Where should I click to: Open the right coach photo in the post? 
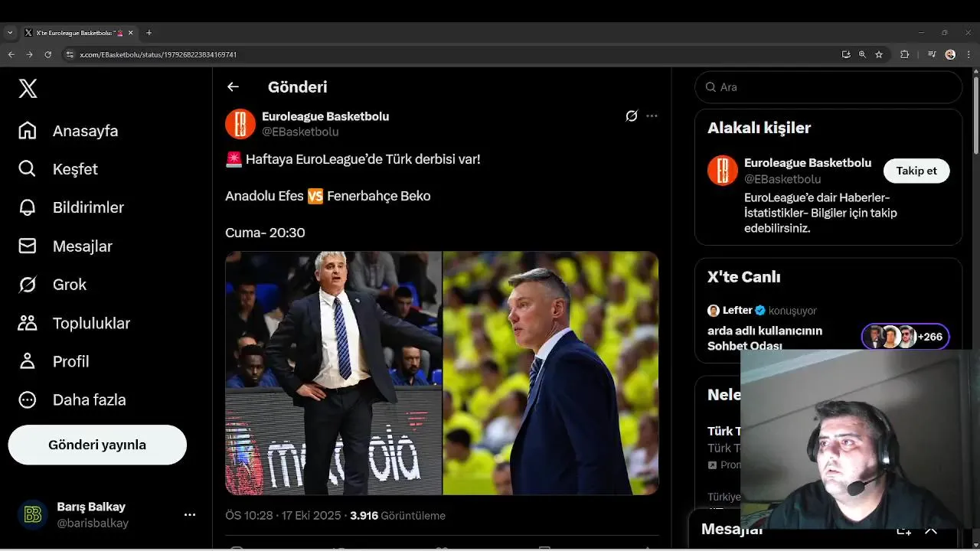coord(551,373)
